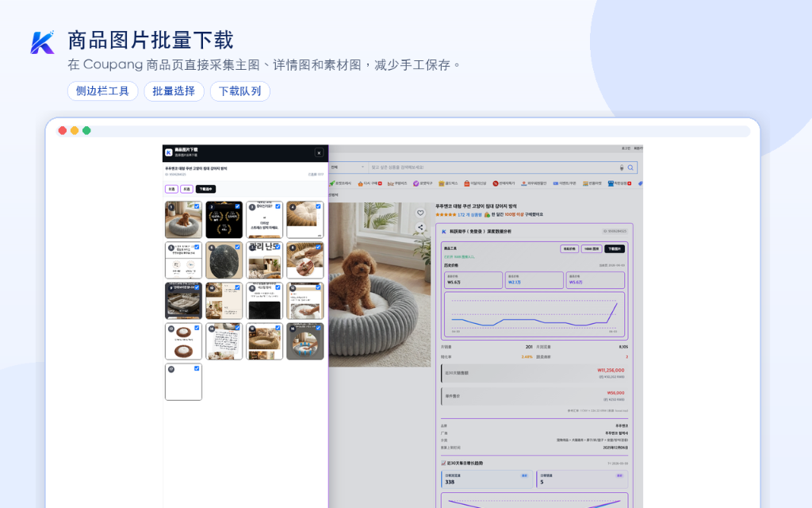Toggle the checkbox on thumbnail 4

(x=318, y=206)
